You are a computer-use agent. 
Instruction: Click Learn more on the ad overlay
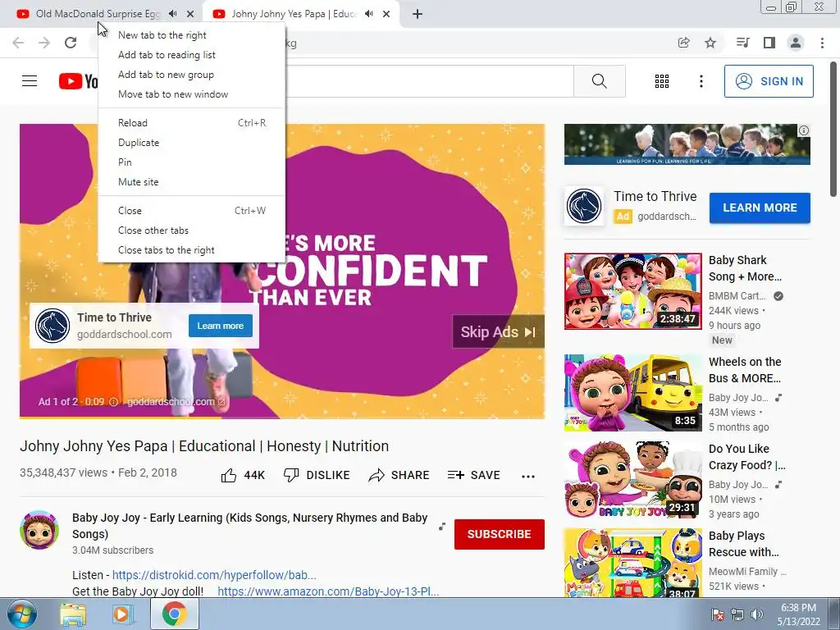click(x=220, y=326)
